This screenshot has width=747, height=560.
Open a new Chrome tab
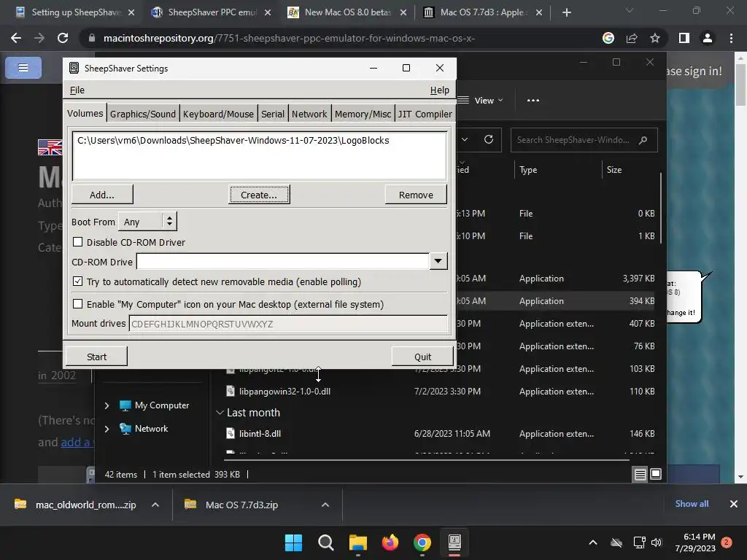[566, 12]
